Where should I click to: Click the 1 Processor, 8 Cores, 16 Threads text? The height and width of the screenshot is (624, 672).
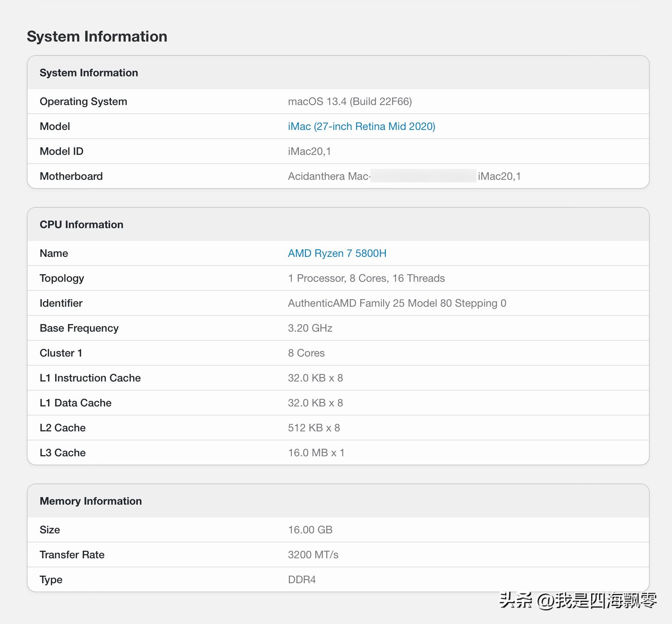click(366, 278)
